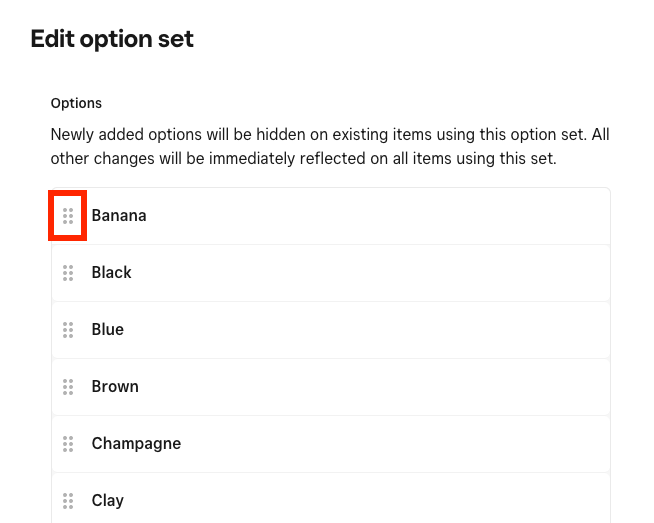Viewport: 654px width, 523px height.
Task: Select the Brown option name field
Action: [115, 386]
